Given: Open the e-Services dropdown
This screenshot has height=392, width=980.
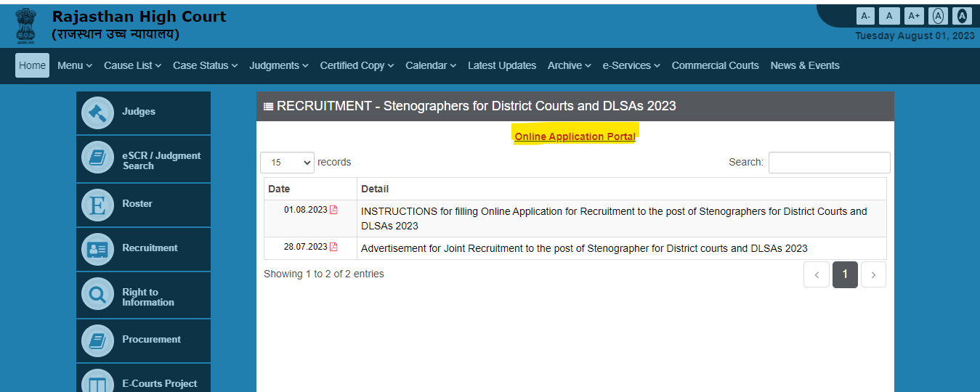Looking at the screenshot, I should pos(631,65).
